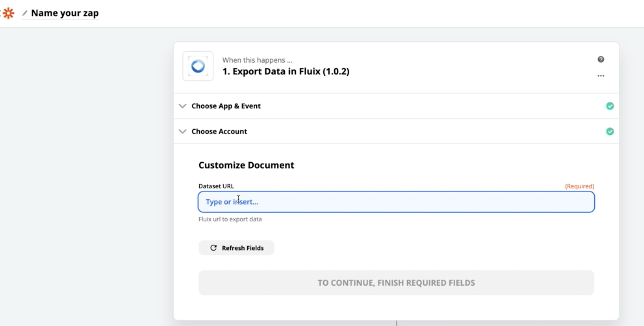
Task: Click the circular refresh arrow icon
Action: tap(213, 248)
